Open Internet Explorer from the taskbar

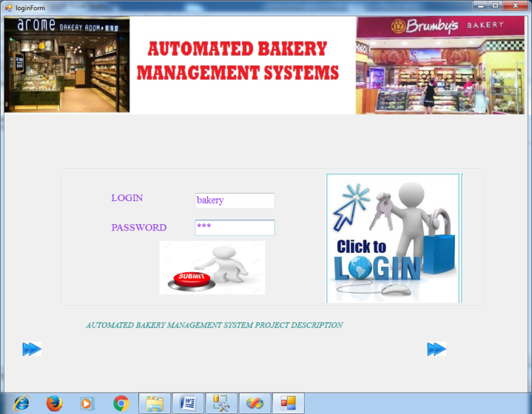pos(20,403)
